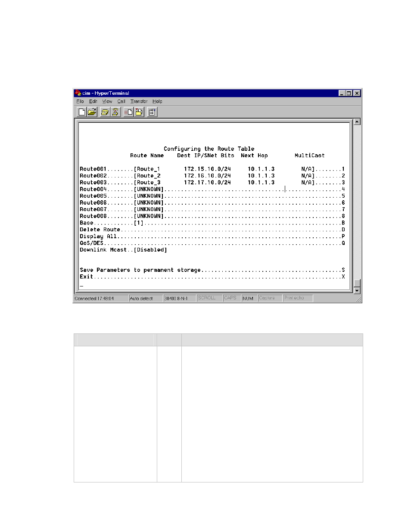Click the HyperTerminal title bar app icon

[x=78, y=93]
